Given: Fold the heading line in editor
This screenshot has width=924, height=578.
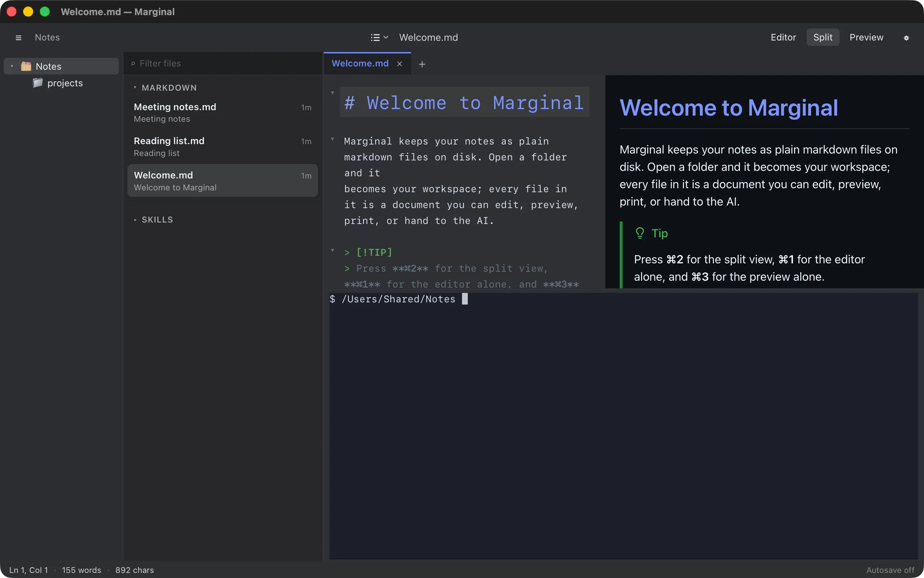Looking at the screenshot, I should click(x=332, y=93).
